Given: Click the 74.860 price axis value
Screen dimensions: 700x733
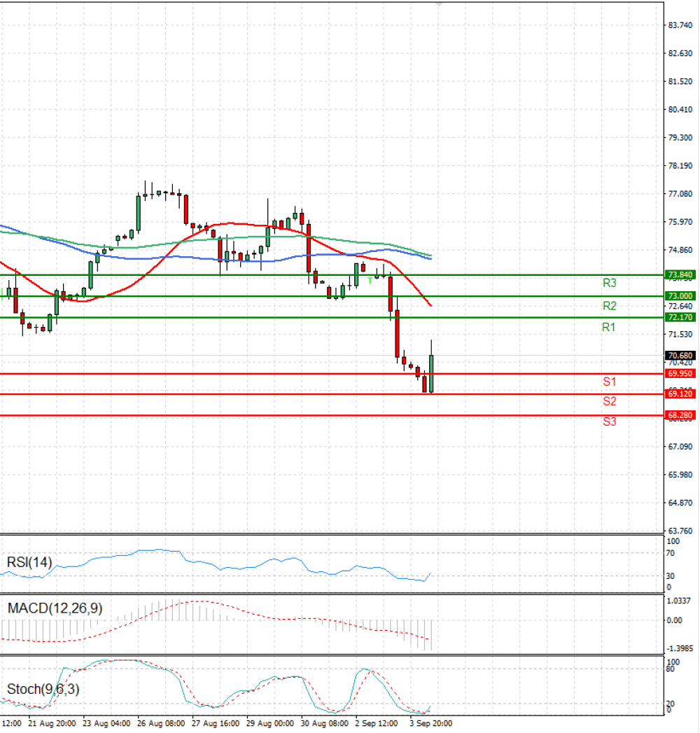Looking at the screenshot, I should click(680, 250).
